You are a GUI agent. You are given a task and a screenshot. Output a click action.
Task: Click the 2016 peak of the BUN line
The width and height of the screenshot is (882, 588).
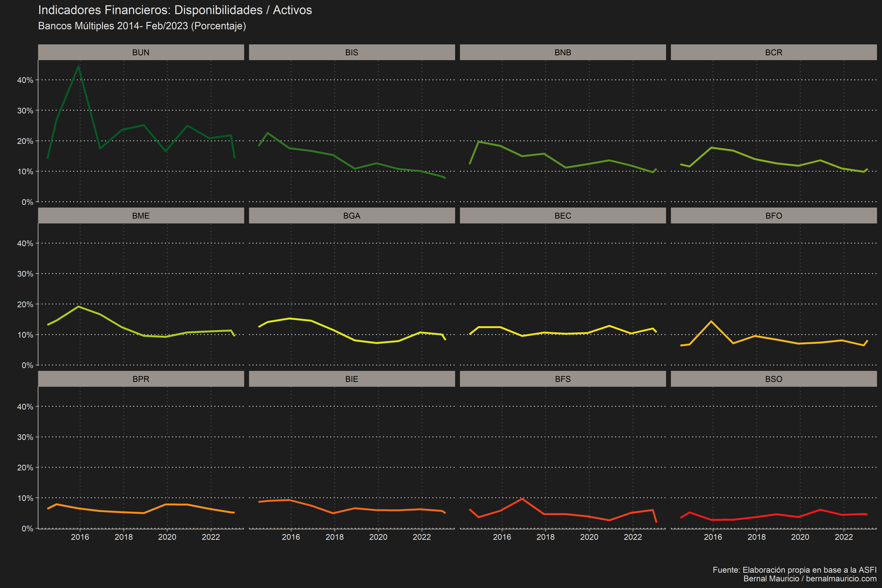tap(78, 67)
